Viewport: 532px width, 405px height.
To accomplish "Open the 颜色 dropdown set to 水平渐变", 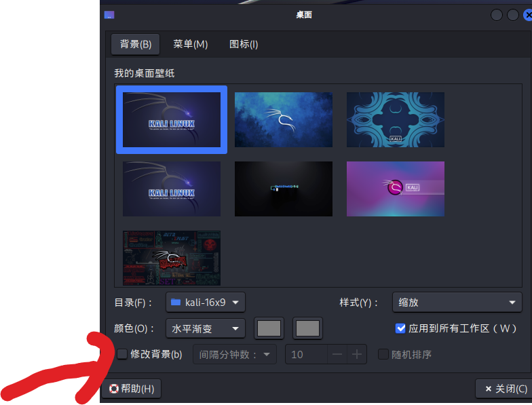I will [206, 328].
